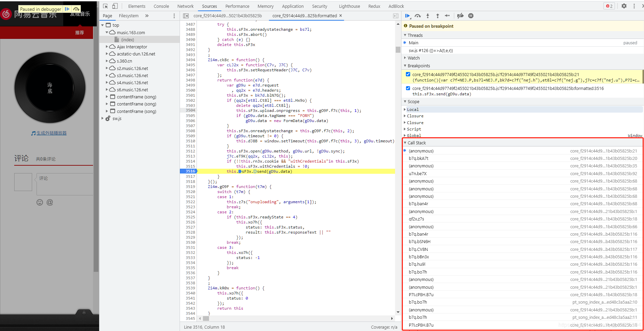The height and width of the screenshot is (331, 644).
Task: Expand the Ajax Interceptor tree node
Action: [107, 47]
